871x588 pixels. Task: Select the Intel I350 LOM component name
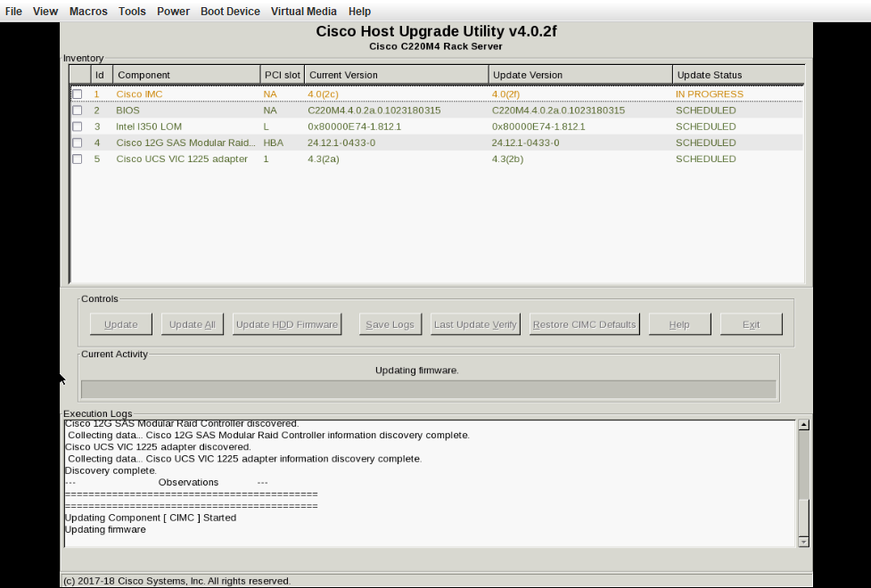tap(149, 127)
